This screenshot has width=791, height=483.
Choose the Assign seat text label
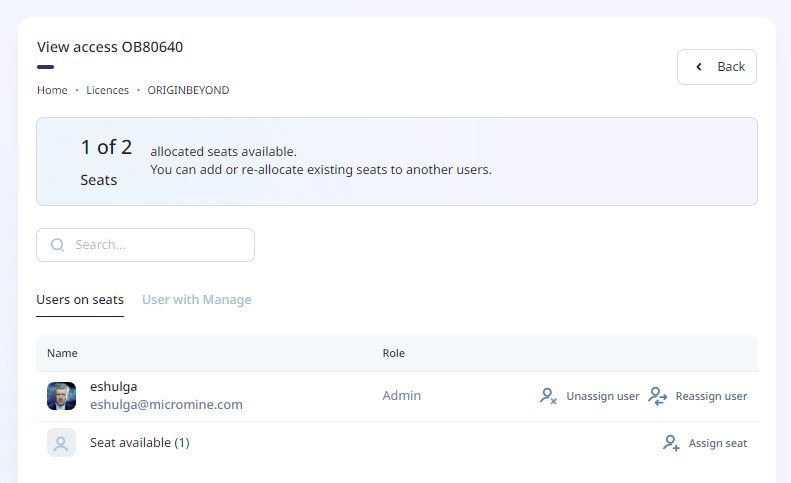717,443
